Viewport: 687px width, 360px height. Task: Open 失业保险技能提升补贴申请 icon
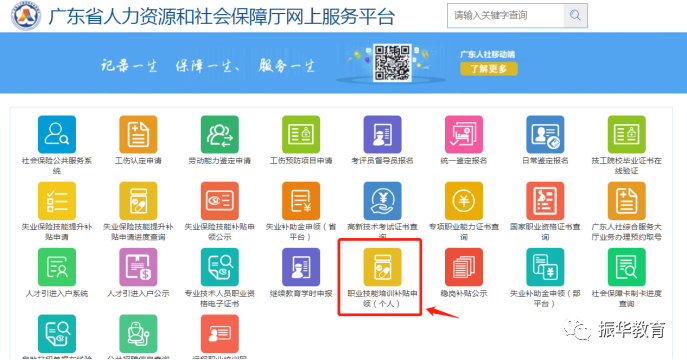[57, 201]
